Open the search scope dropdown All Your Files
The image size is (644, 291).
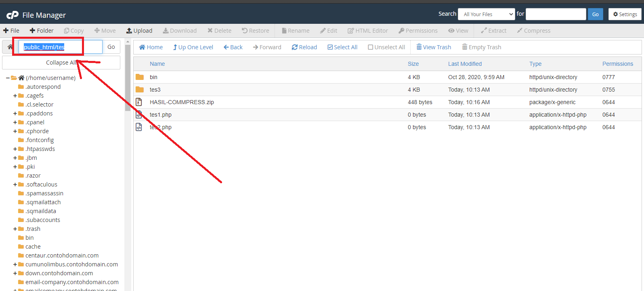tap(487, 14)
